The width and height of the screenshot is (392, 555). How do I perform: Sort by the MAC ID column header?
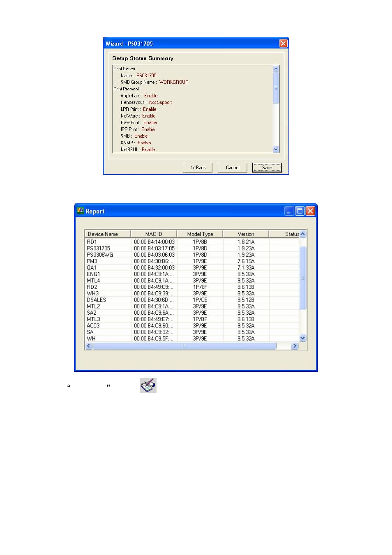pos(154,234)
